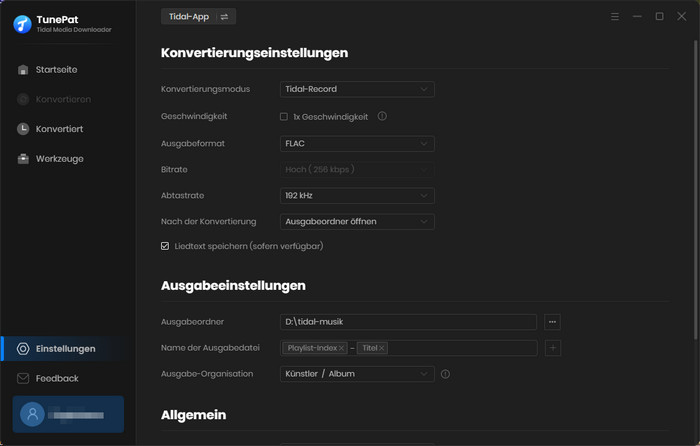This screenshot has width=700, height=446.
Task: Open the Abtastrate dropdown showing 192 kHz
Action: pyautogui.click(x=357, y=196)
